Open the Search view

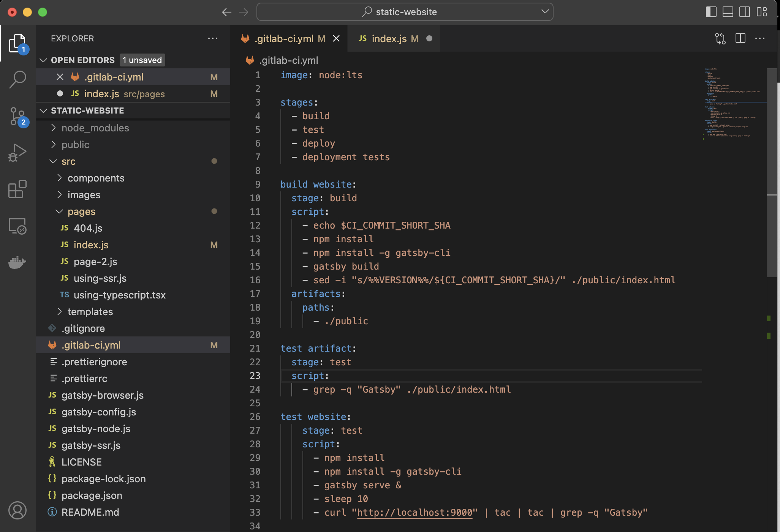[x=17, y=79]
